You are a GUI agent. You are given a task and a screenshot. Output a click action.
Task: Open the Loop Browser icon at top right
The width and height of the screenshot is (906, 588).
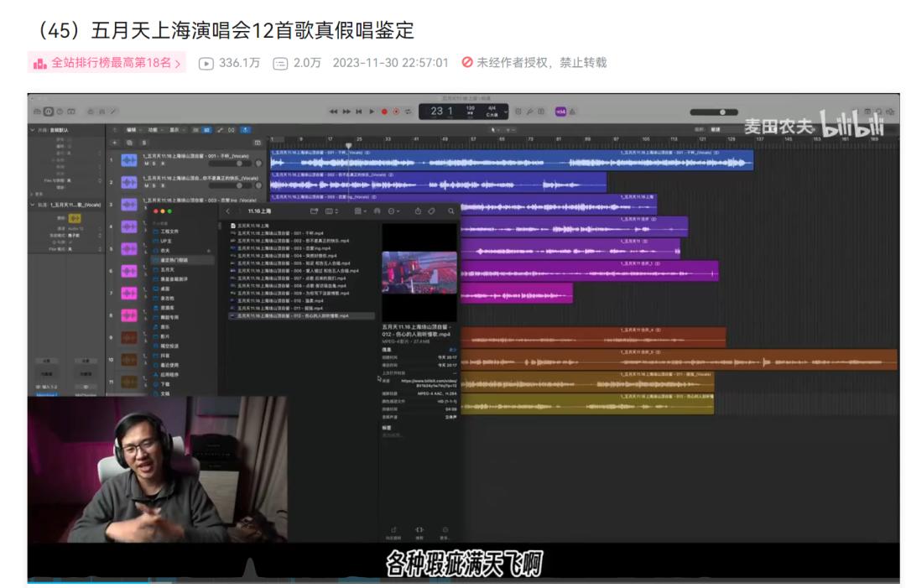pyautogui.click(x=879, y=112)
